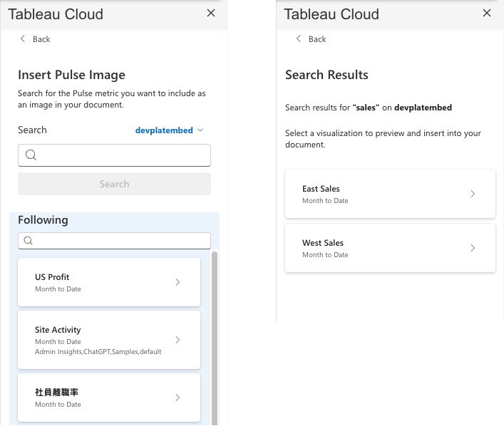Click the chevron on Site Activity card

pyautogui.click(x=178, y=340)
